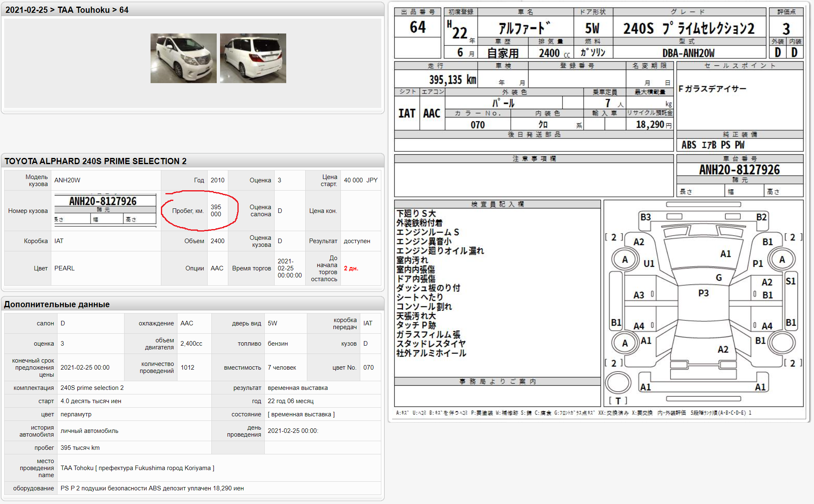Select the mileage value '395 000'

[x=216, y=210]
